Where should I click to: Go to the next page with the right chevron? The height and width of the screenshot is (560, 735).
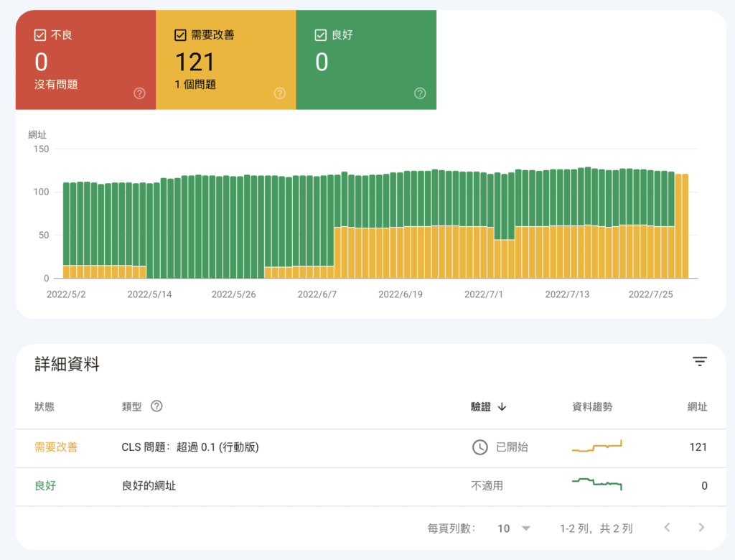pyautogui.click(x=701, y=528)
